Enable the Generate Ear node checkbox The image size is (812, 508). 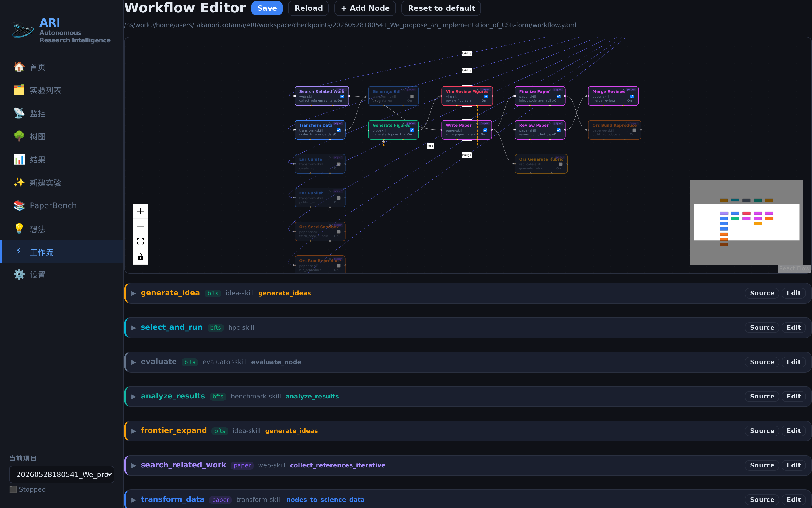pos(412,97)
